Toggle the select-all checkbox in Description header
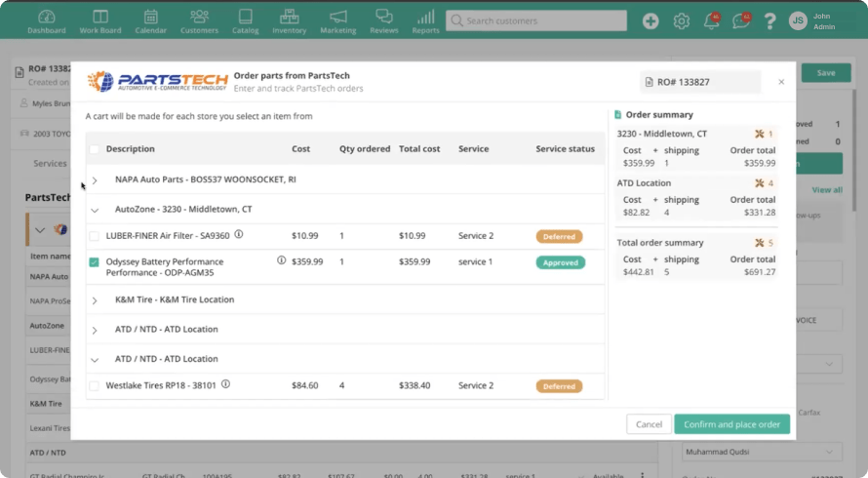The image size is (868, 478). (94, 149)
